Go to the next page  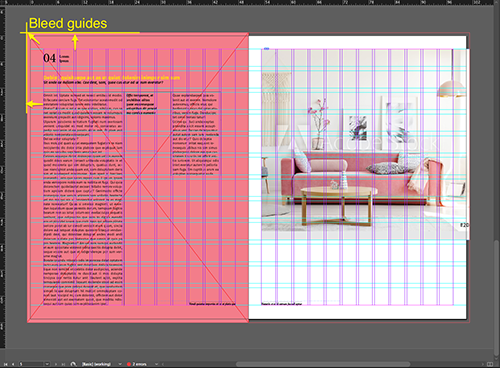(x=56, y=364)
